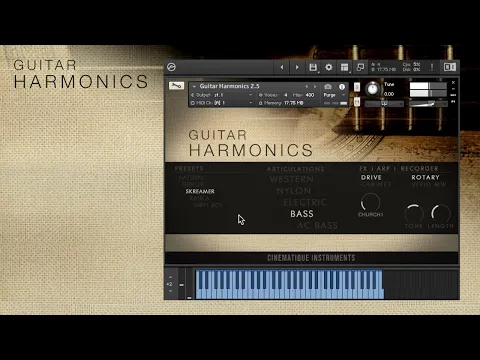Load previous instrument with small left arrow
The image size is (480, 360).
(x=307, y=86)
